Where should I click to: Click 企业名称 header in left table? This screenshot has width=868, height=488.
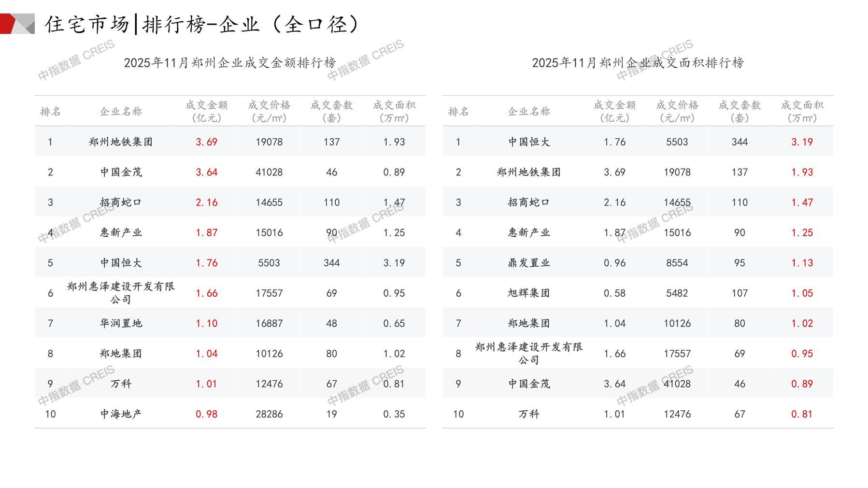coord(121,112)
